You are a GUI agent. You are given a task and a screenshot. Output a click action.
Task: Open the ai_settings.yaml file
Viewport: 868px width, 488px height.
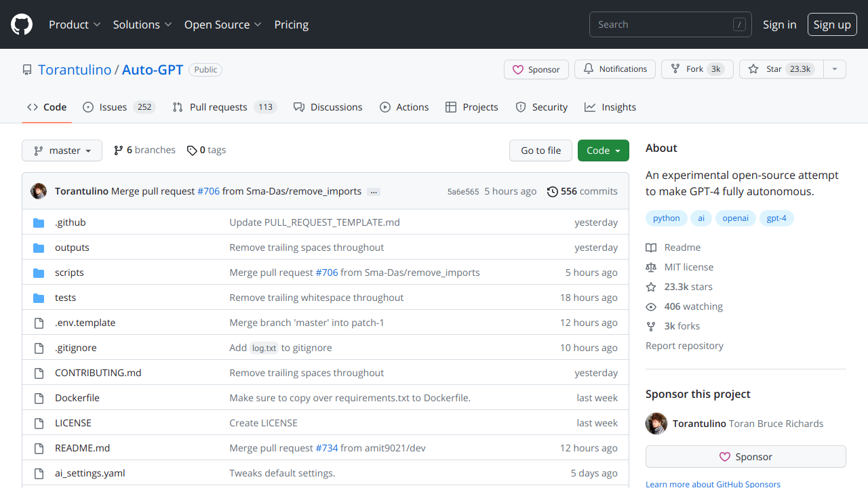[x=90, y=473]
